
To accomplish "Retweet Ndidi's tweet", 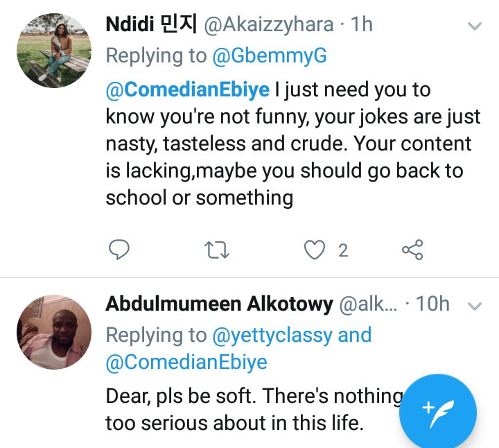I will pyautogui.click(x=218, y=250).
